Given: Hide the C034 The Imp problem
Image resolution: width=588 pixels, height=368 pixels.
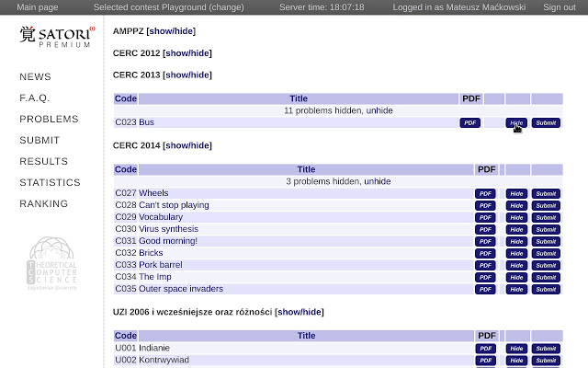Looking at the screenshot, I should (x=516, y=277).
